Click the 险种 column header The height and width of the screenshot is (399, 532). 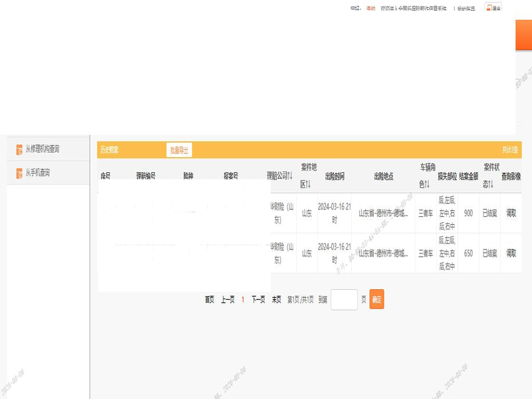(188, 176)
